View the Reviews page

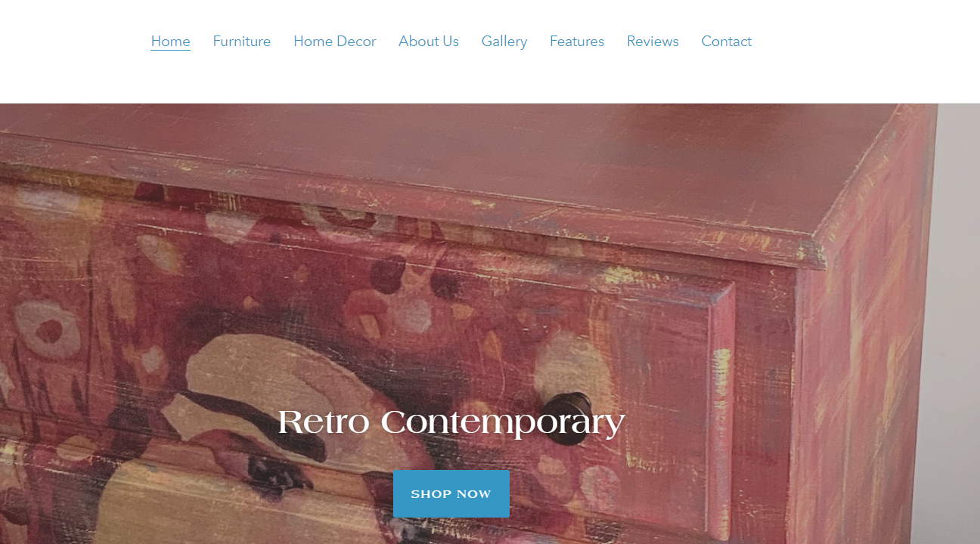pyautogui.click(x=653, y=42)
